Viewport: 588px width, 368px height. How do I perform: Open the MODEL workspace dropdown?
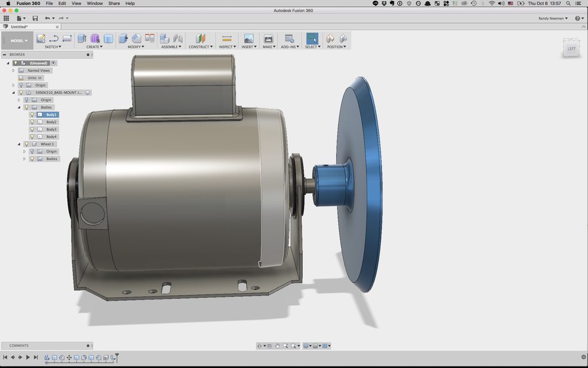(x=18, y=41)
